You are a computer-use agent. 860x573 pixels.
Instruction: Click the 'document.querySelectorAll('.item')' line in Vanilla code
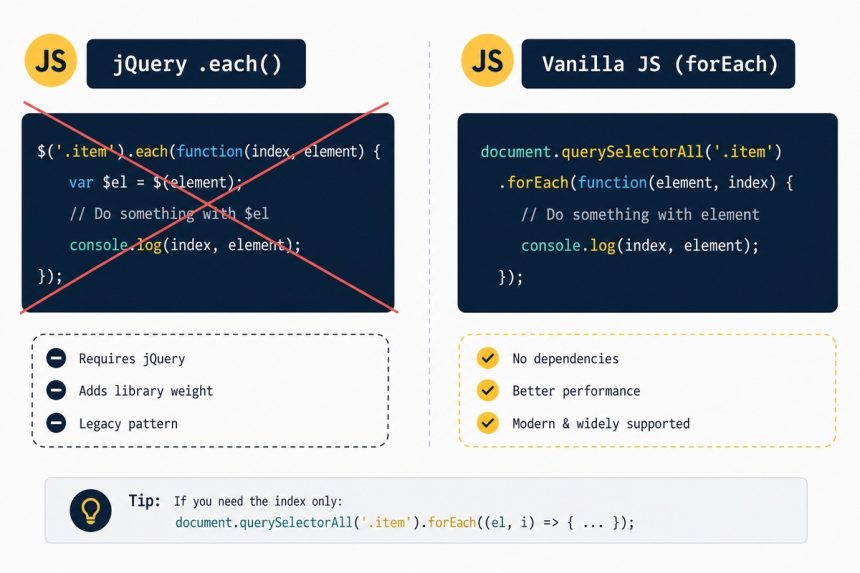click(631, 152)
